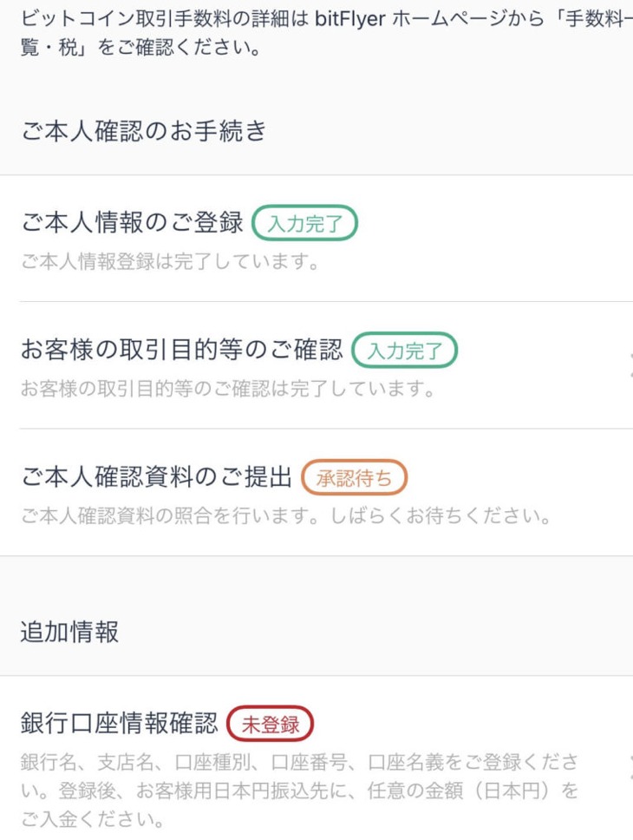Open the ご本人確認資料のご提出 item
Image resolution: width=633 pixels, height=840 pixels.
[156, 477]
